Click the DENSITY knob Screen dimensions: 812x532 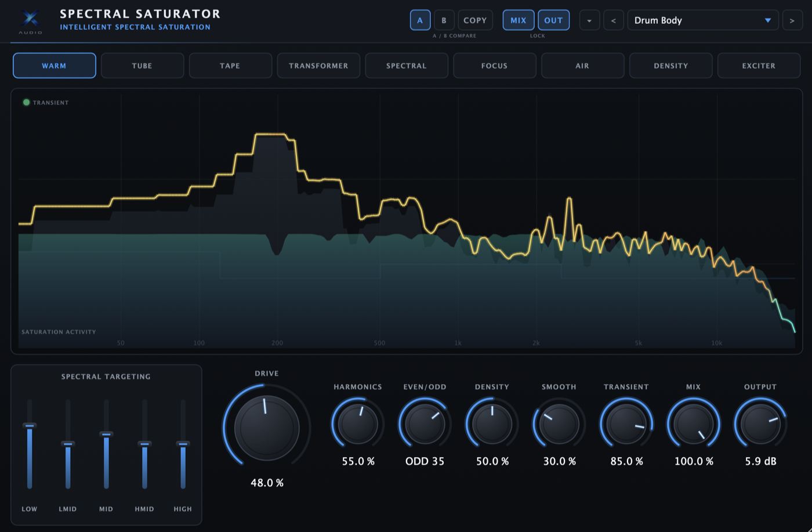pyautogui.click(x=492, y=424)
